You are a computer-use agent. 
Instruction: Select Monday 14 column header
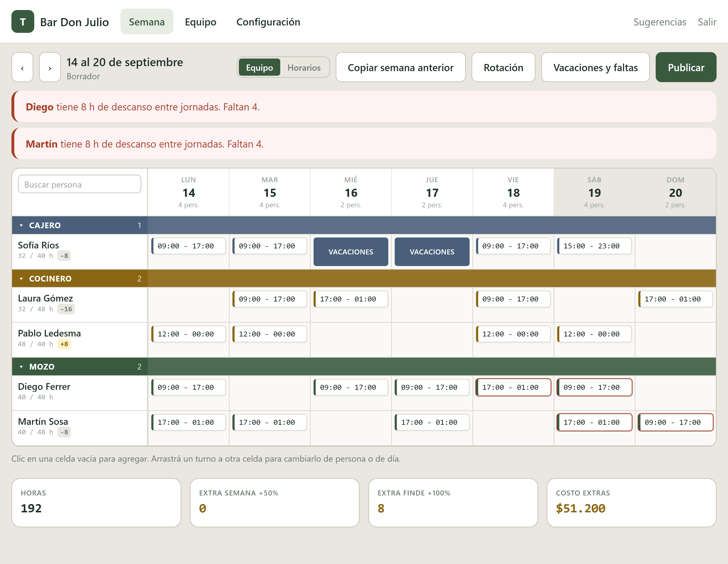click(189, 192)
